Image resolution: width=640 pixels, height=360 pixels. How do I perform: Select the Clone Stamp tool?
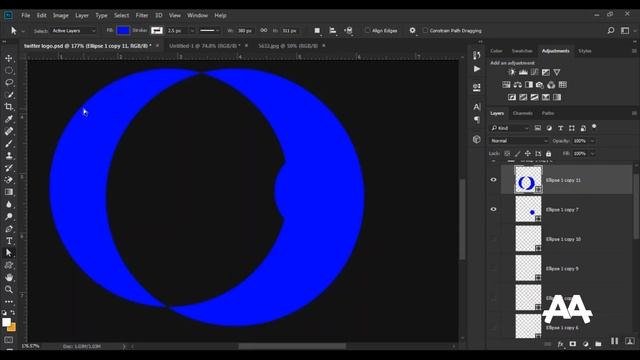(9, 156)
